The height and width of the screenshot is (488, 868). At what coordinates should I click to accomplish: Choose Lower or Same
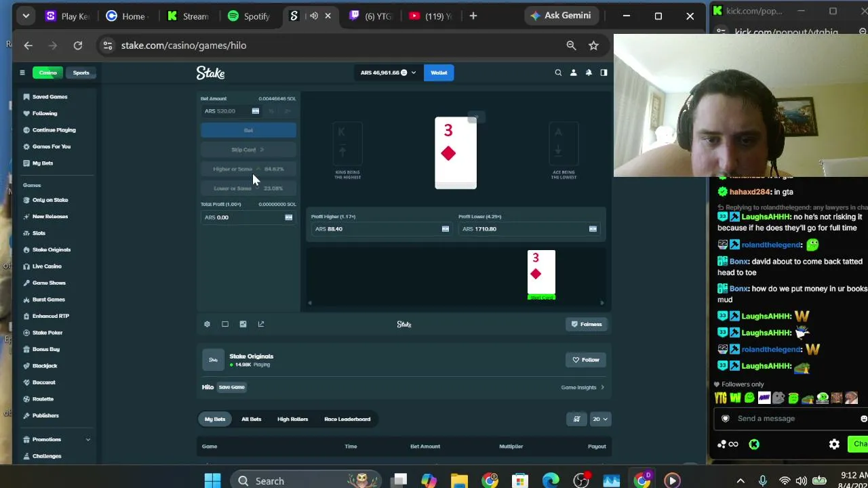click(x=248, y=188)
